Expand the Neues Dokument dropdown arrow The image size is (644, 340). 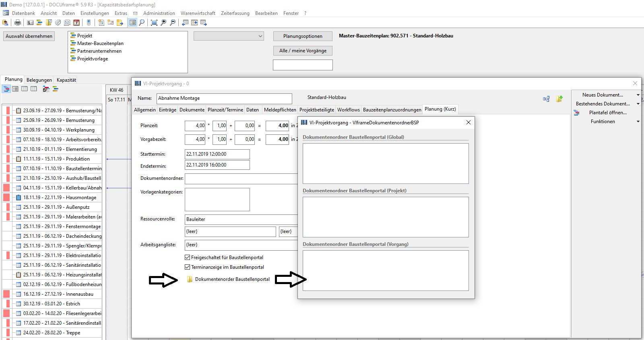pyautogui.click(x=638, y=95)
